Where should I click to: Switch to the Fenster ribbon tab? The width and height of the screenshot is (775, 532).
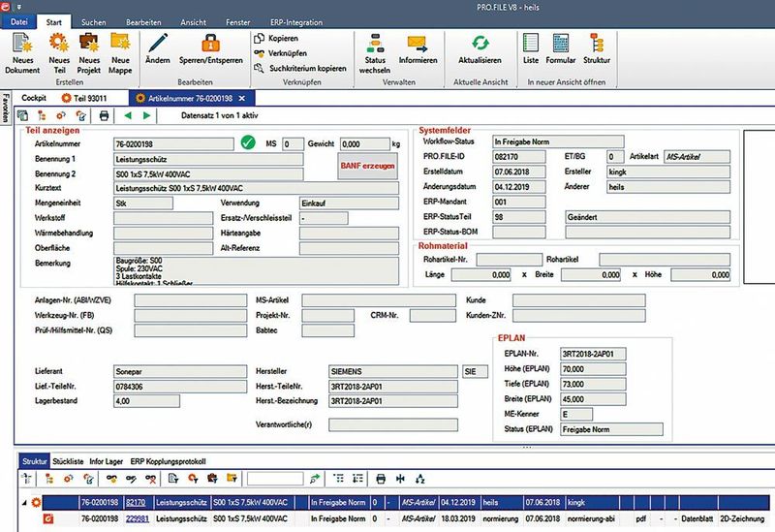click(237, 22)
